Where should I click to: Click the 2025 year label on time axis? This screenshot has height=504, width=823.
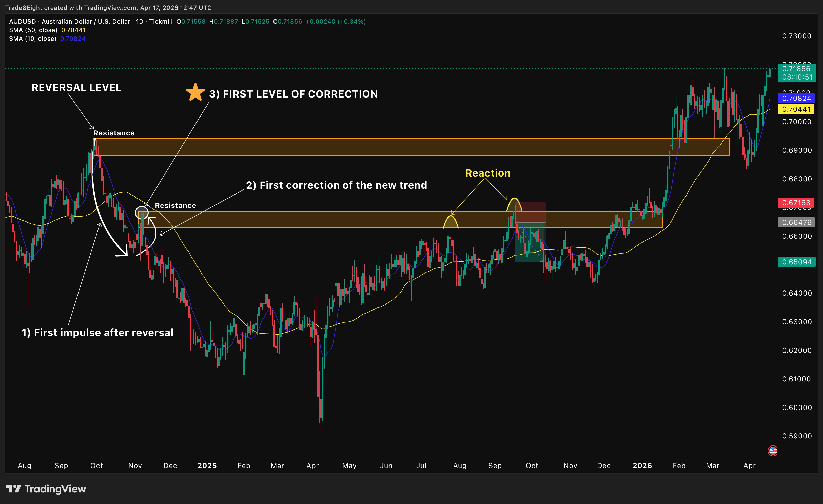pos(207,466)
